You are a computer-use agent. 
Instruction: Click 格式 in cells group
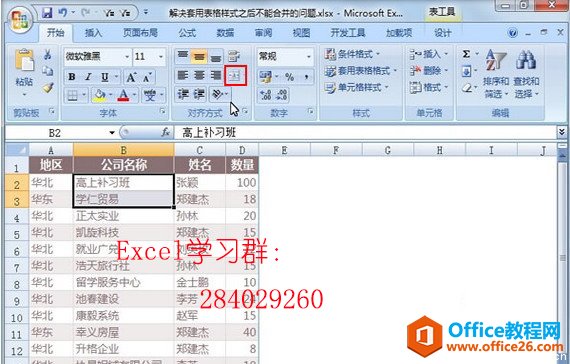pyautogui.click(x=428, y=87)
